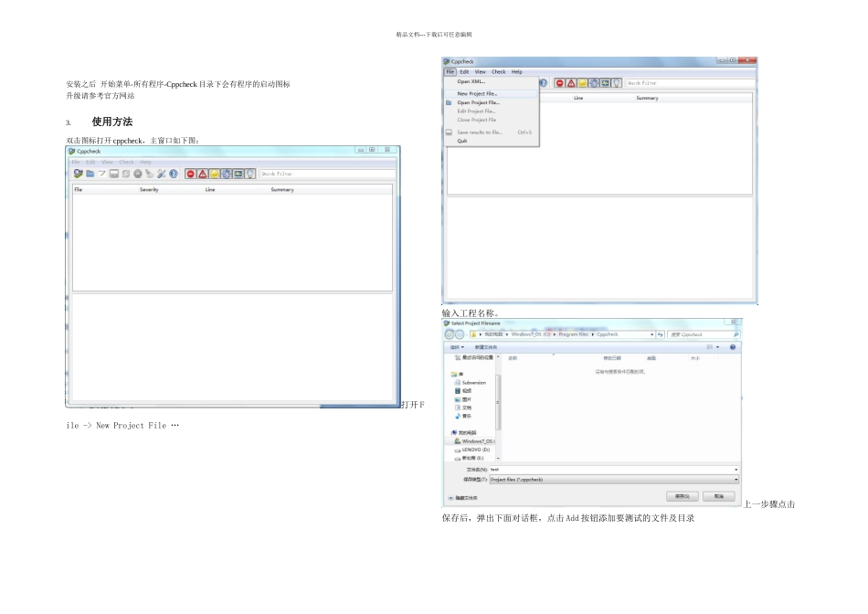Image resolution: width=868 pixels, height=614 pixels.
Task: Click recheck files icon in window showing Severity column
Action: coord(126,174)
